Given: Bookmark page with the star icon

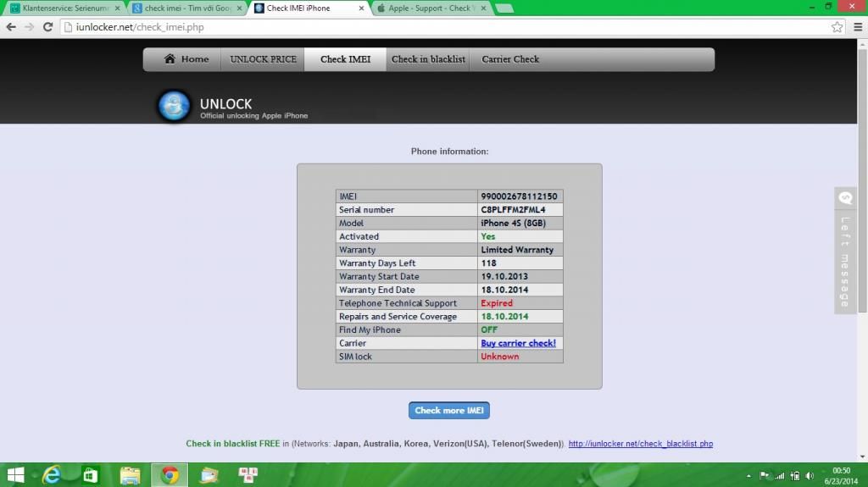Looking at the screenshot, I should pos(837,27).
